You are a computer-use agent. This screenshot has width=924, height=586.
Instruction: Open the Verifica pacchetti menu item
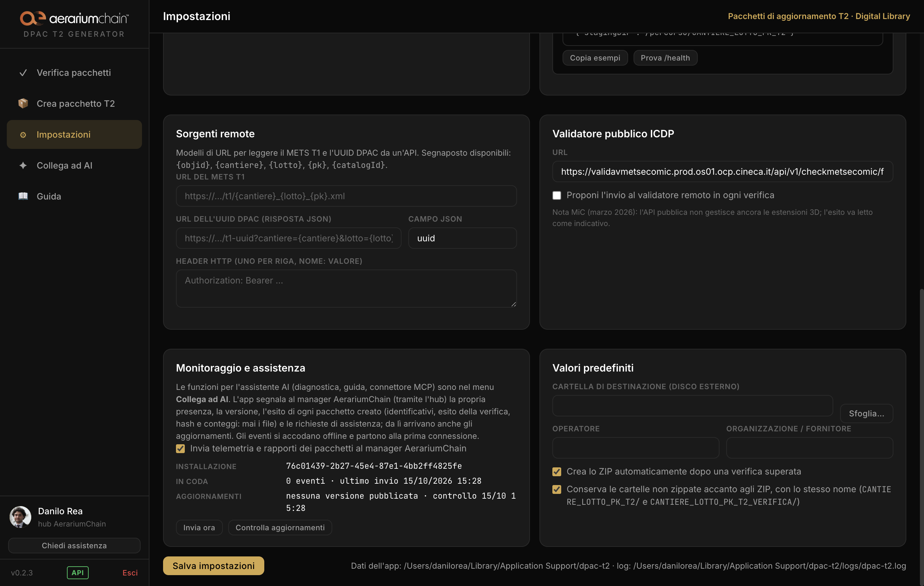(x=74, y=73)
